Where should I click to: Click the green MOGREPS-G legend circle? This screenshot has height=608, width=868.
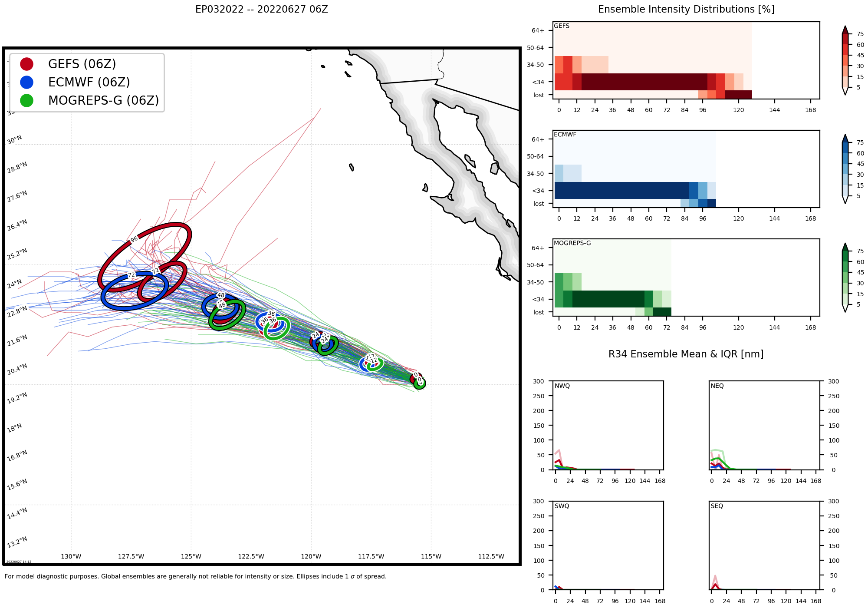click(26, 100)
